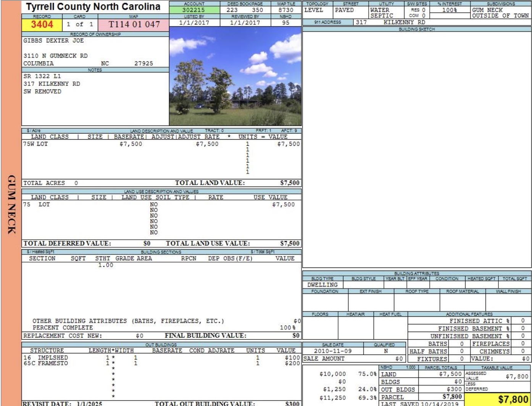
Task: Click the yellow record number 3404 field
Action: click(42, 25)
